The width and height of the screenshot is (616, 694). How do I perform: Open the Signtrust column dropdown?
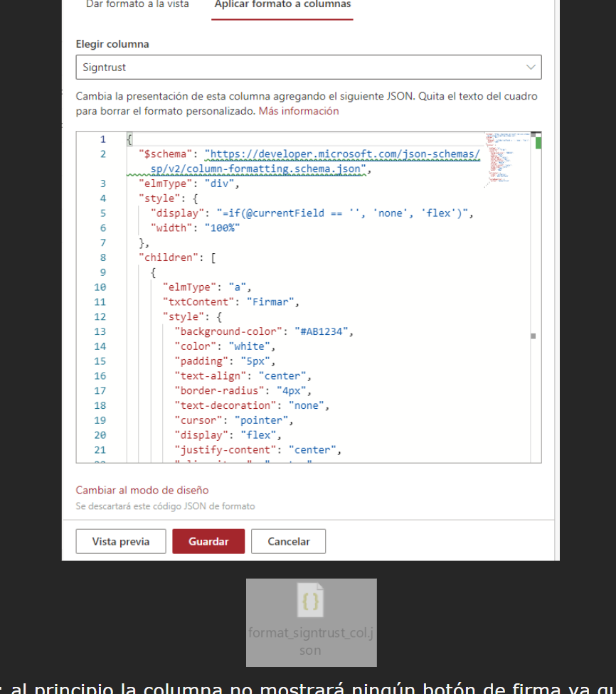click(308, 67)
